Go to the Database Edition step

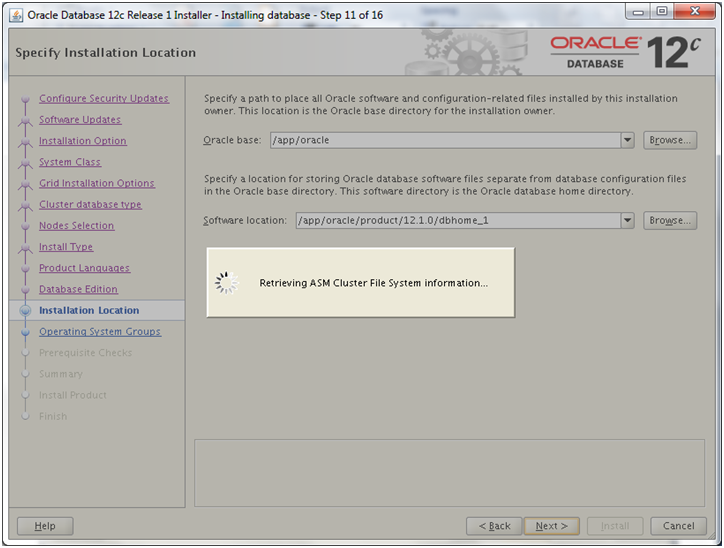coord(78,289)
